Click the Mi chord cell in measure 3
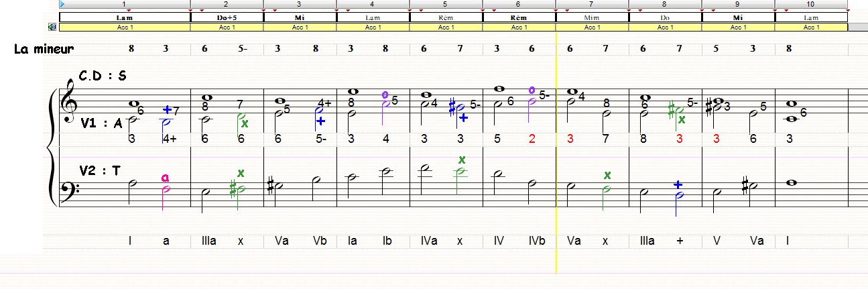868x289 pixels. pyautogui.click(x=300, y=17)
